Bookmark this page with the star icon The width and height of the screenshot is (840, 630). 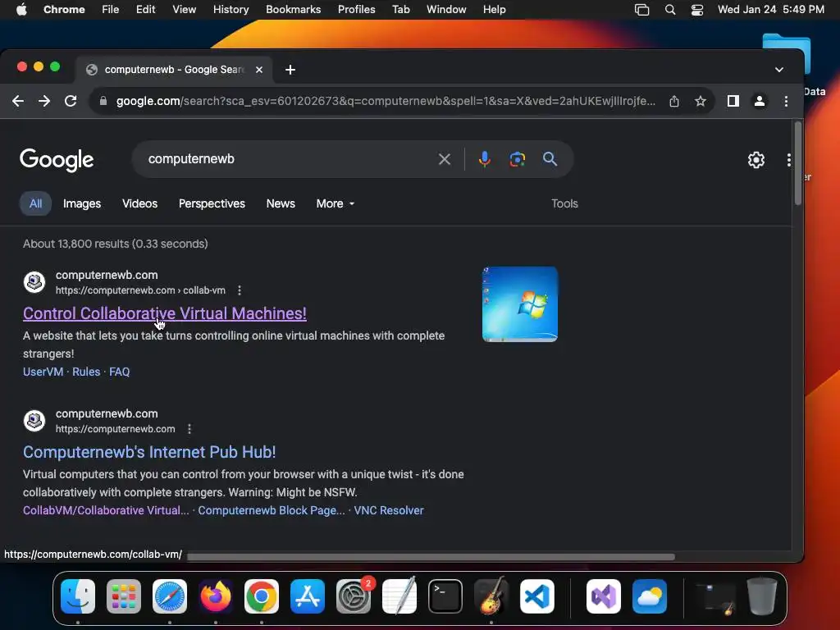[701, 101]
